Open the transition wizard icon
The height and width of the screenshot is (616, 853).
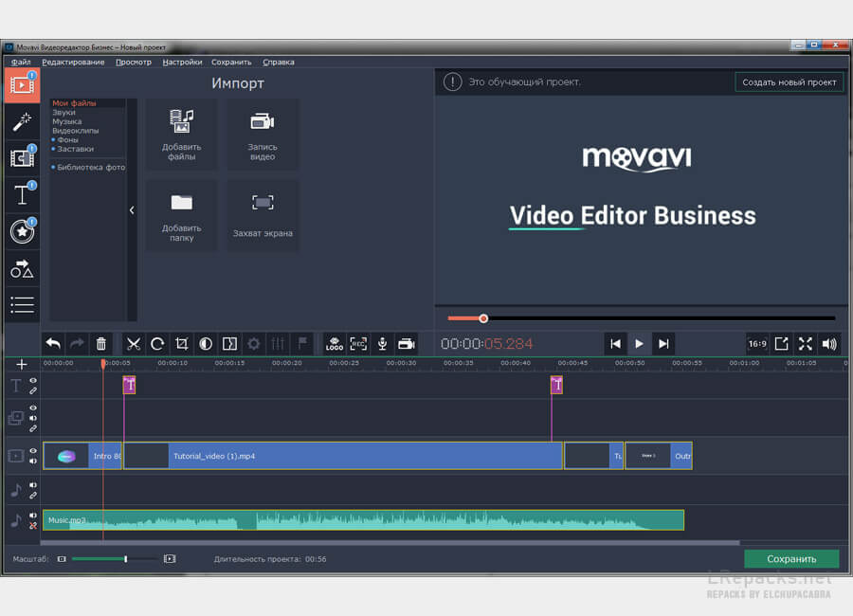229,343
